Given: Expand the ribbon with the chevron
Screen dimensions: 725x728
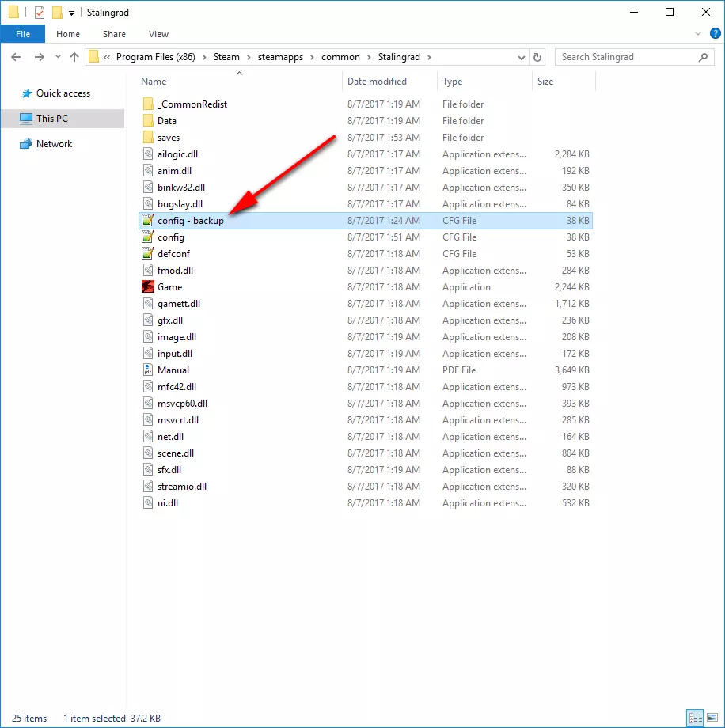Looking at the screenshot, I should coord(697,33).
